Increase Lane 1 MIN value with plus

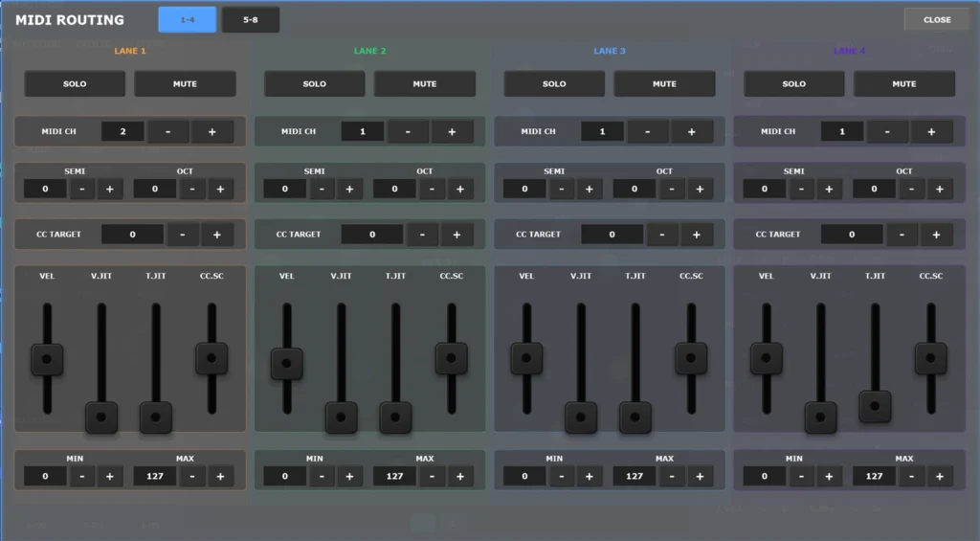(109, 477)
